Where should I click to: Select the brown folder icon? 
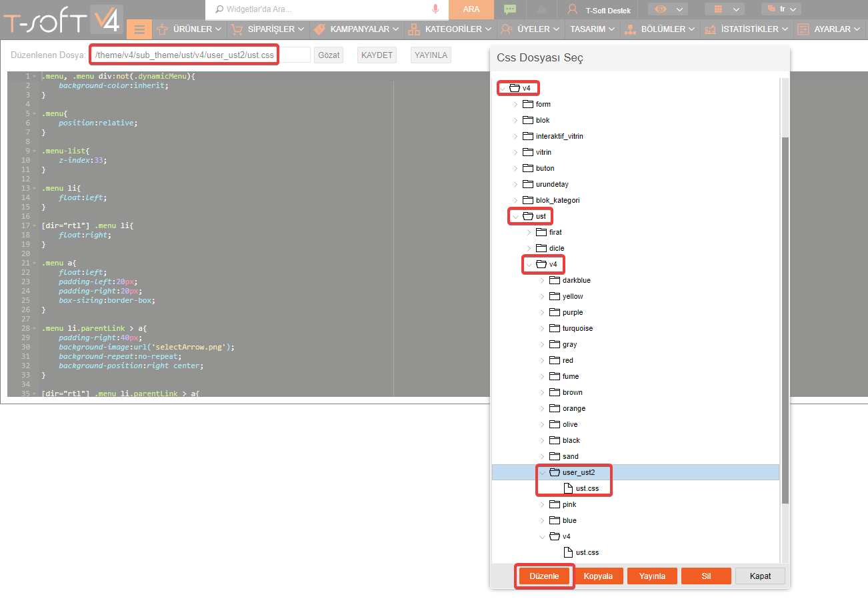click(x=555, y=392)
